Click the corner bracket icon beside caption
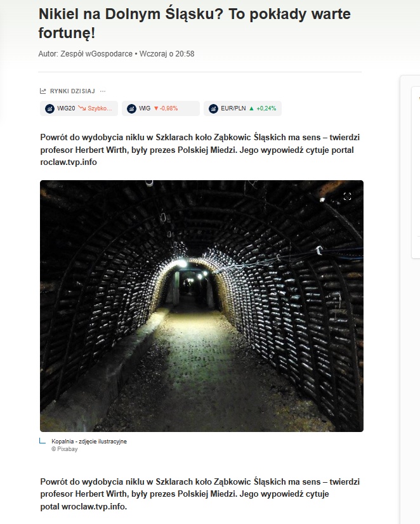Screen dimensions: 420x524 43,441
